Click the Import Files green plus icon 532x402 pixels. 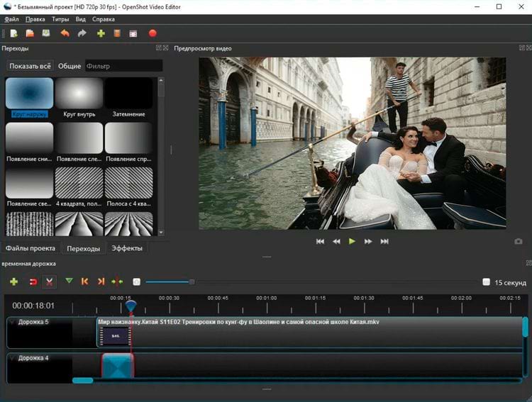[101, 33]
